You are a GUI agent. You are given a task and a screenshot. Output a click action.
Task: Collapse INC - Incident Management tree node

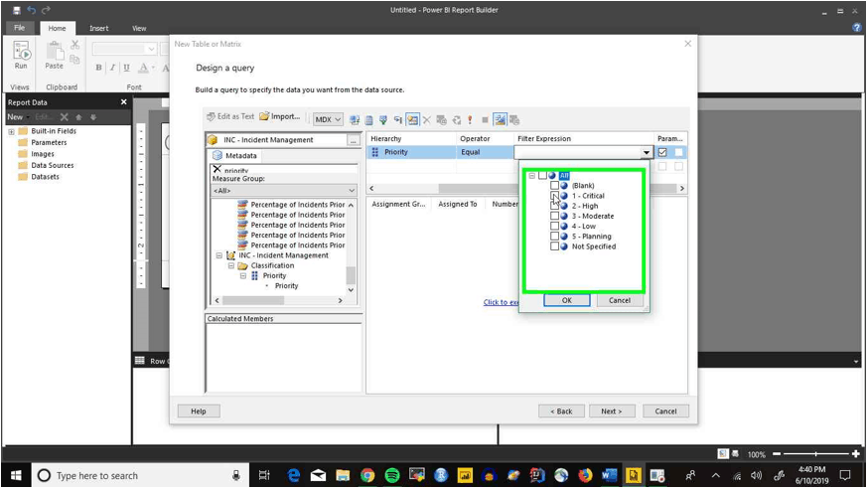coord(219,255)
